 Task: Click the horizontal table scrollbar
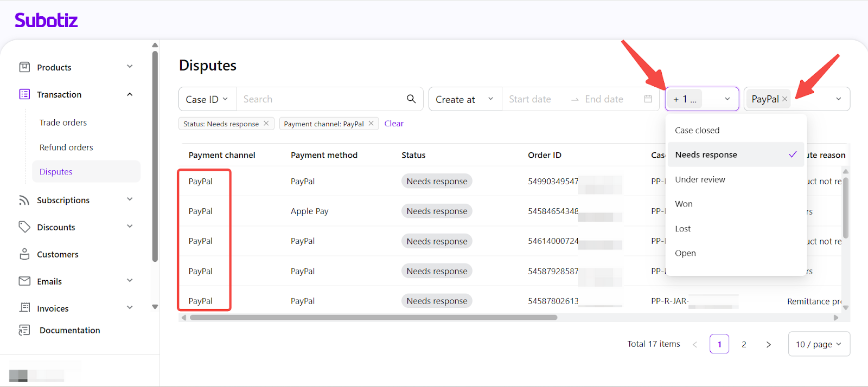click(373, 318)
